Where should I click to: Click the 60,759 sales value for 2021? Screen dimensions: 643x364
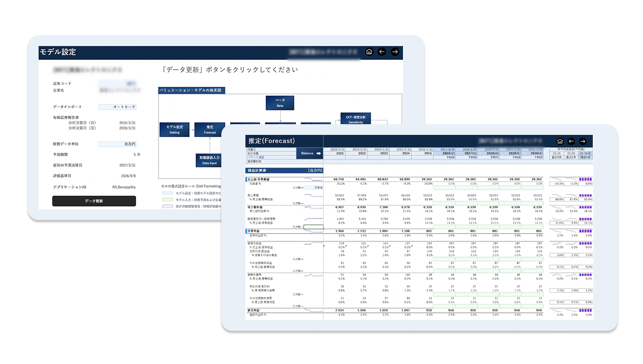(338, 179)
